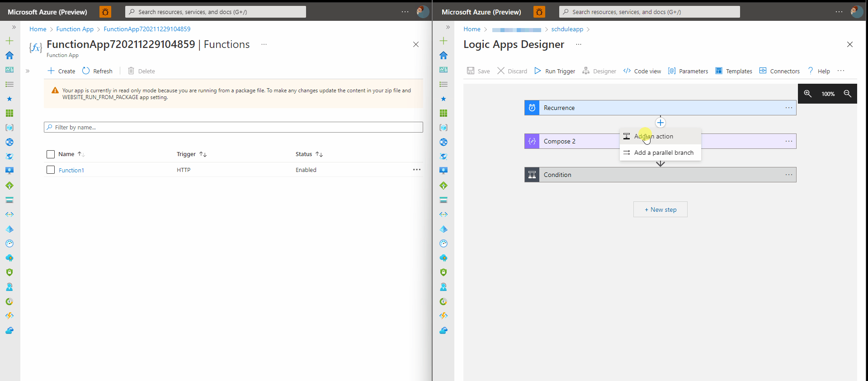Open Parameters in the Logic Apps toolbar
Viewport: 868px width, 381px height.
point(688,71)
